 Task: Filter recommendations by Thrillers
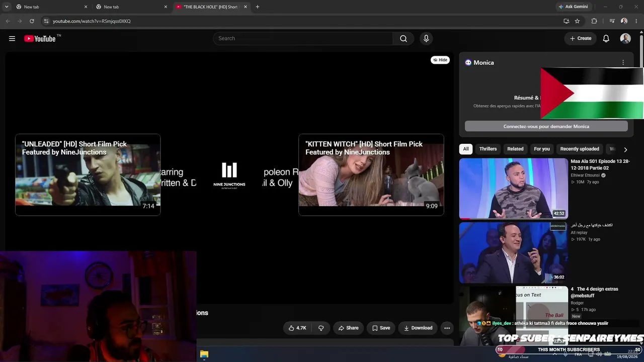pyautogui.click(x=488, y=149)
